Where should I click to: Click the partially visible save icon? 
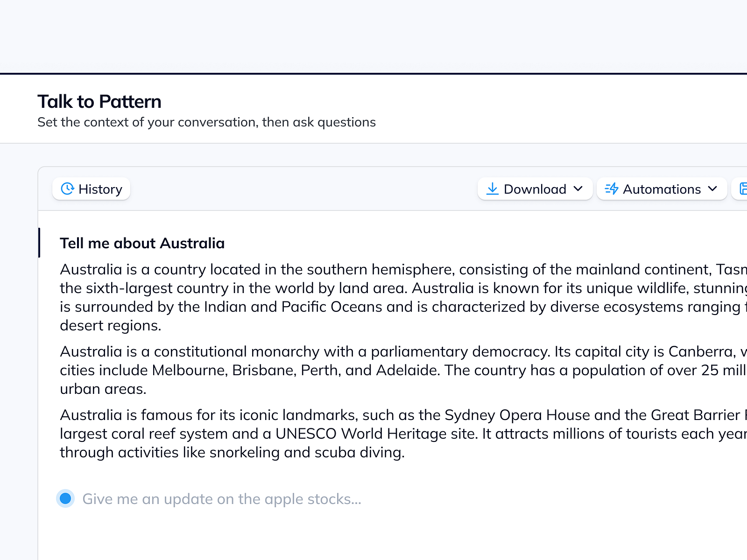[x=743, y=189]
